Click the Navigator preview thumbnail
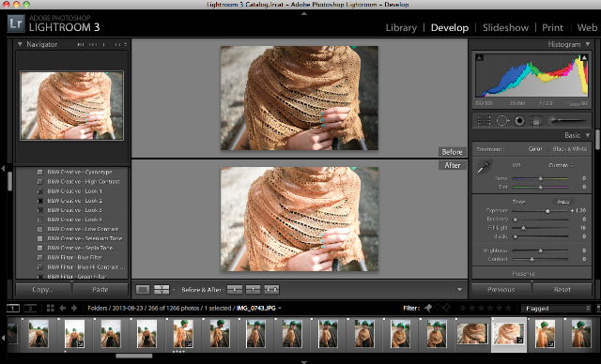 pyautogui.click(x=71, y=105)
